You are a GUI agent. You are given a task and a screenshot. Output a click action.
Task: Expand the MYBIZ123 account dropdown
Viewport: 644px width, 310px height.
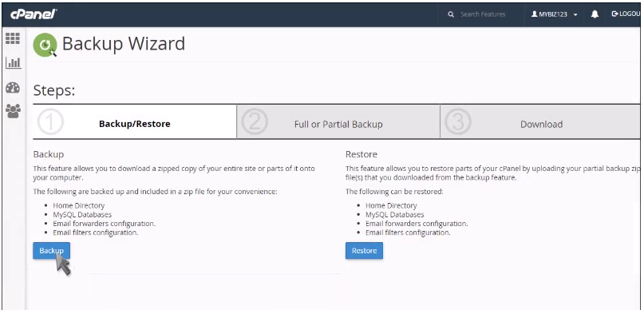(x=555, y=14)
